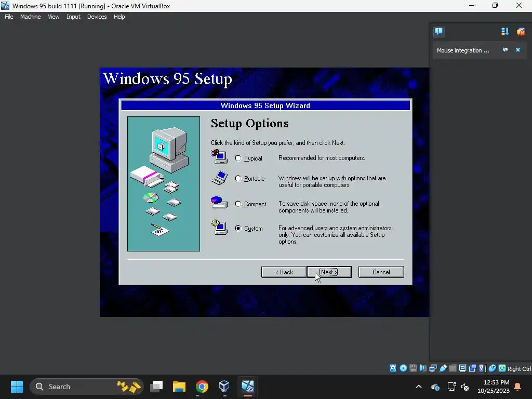This screenshot has height=399, width=532.
Task: Select the Portable setup radio button
Action: (x=238, y=179)
